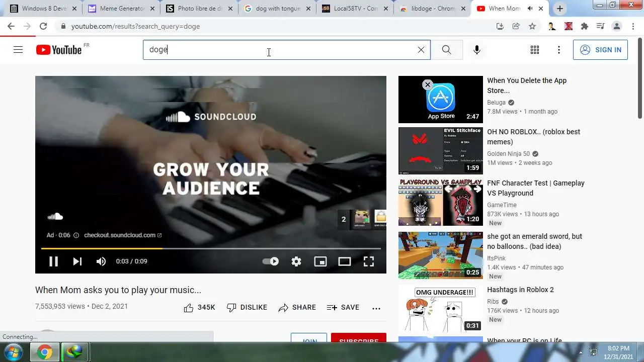Viewport: 644px width, 362px height.
Task: Open the Chrome profile avatar
Action: click(617, 26)
